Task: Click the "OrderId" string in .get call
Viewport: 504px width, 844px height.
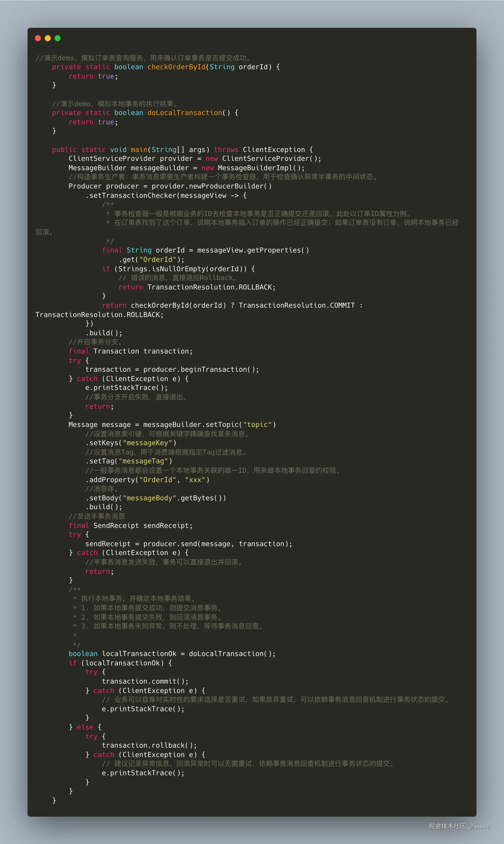Action: [158, 260]
